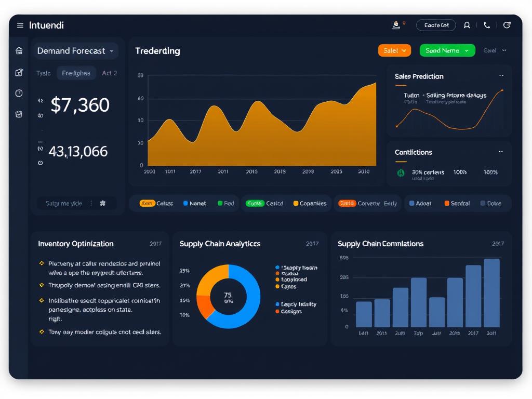532x399 pixels.
Task: Click the clock history icon in the sidebar
Action: (19, 94)
